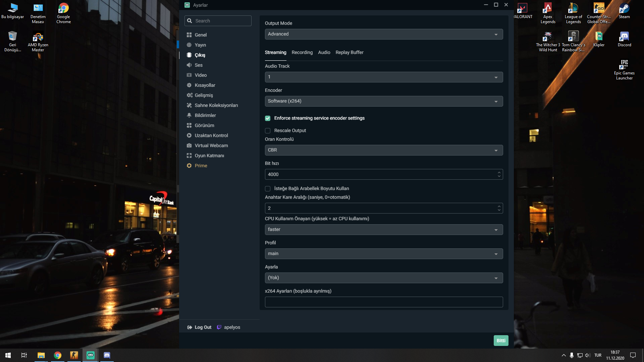Switch to the Replay Buffer tab
This screenshot has height=362, width=644.
pyautogui.click(x=349, y=53)
